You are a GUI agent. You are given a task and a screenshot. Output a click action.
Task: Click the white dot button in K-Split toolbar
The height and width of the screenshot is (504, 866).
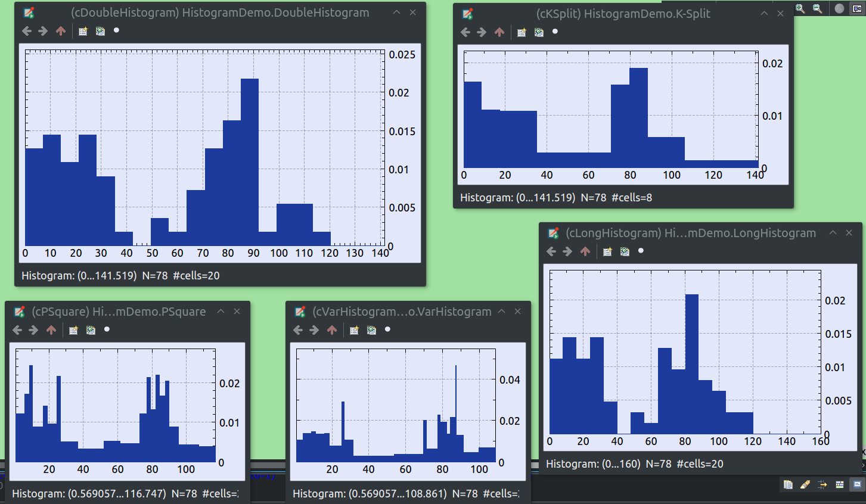tap(555, 32)
